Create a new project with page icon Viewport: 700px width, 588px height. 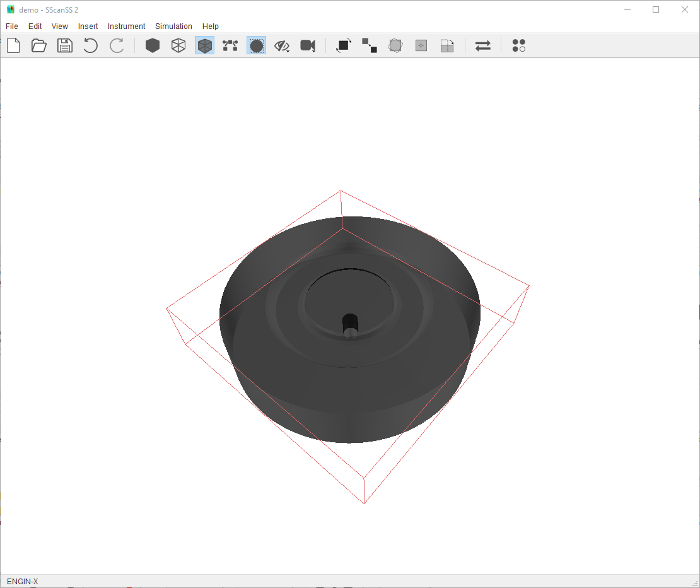(13, 45)
